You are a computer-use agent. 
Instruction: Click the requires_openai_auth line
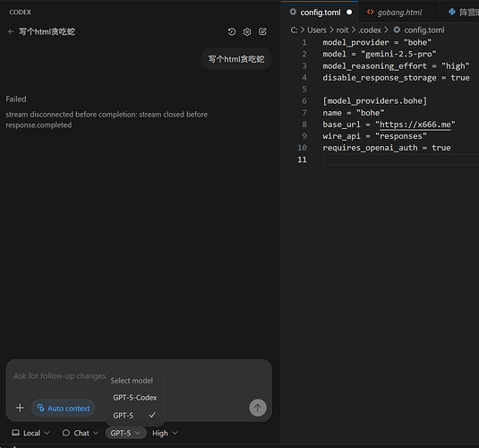[x=387, y=148]
